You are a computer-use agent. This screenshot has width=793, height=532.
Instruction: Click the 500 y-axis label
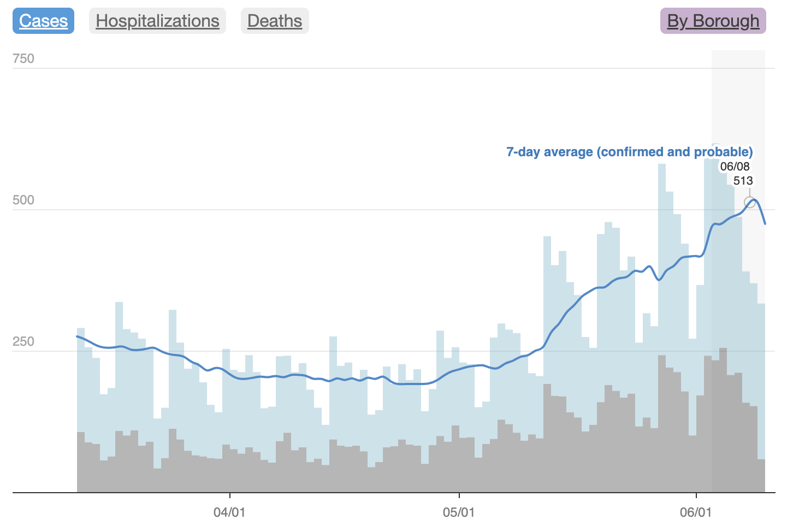click(23, 200)
